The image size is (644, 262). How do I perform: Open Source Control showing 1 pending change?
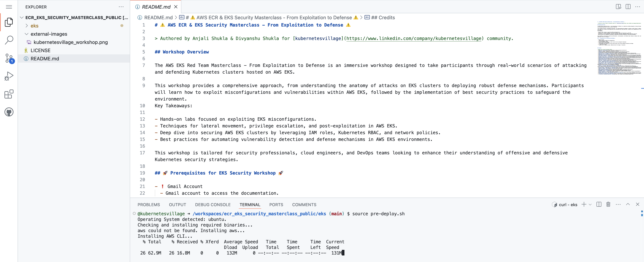point(9,58)
